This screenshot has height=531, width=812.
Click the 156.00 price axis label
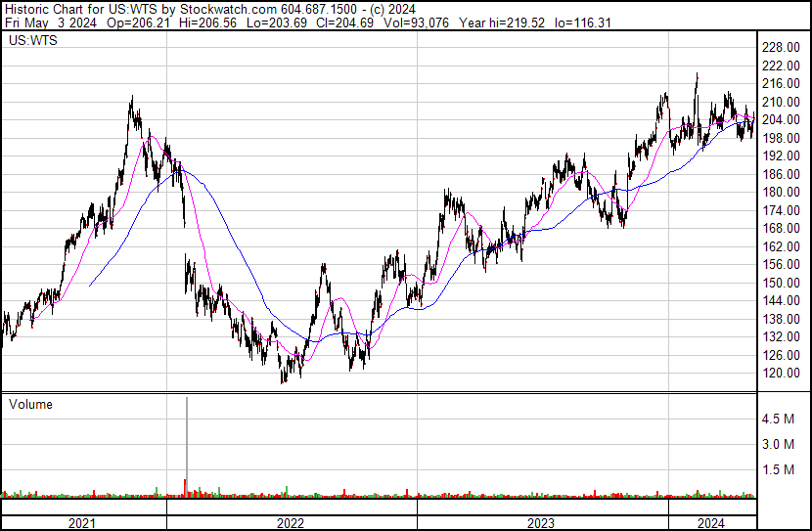click(781, 264)
